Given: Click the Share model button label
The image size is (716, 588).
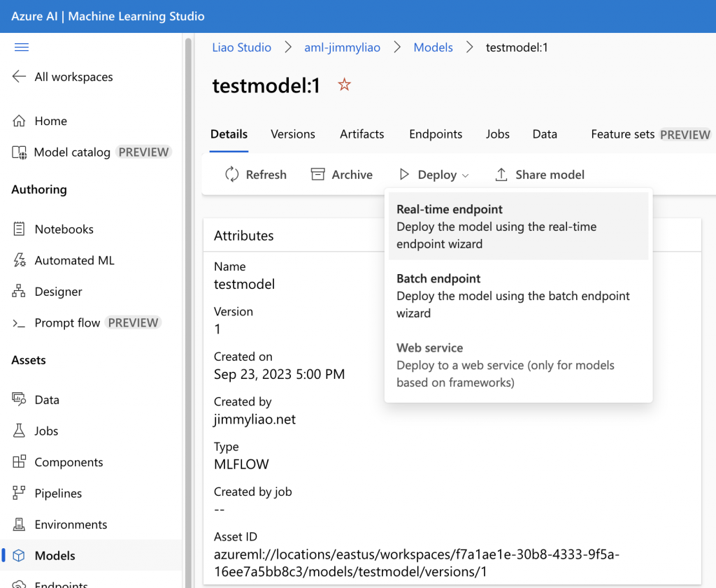Looking at the screenshot, I should [x=550, y=174].
